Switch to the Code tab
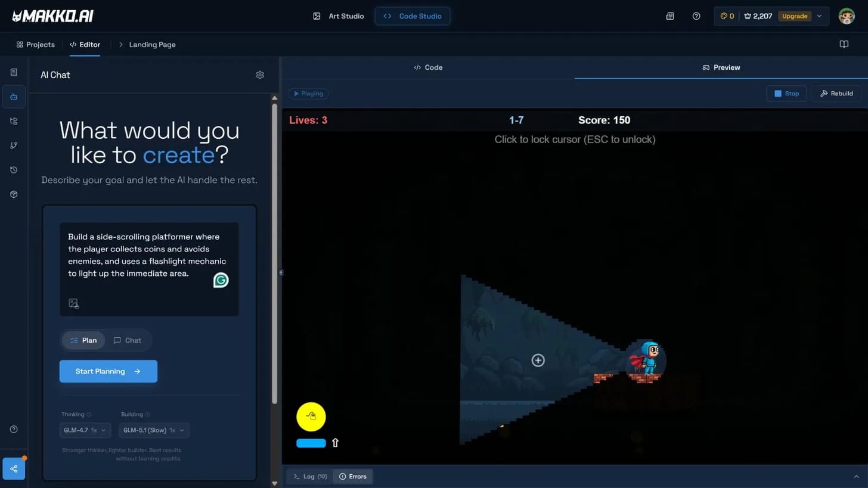Screen dimensions: 868x488 pos(428,67)
